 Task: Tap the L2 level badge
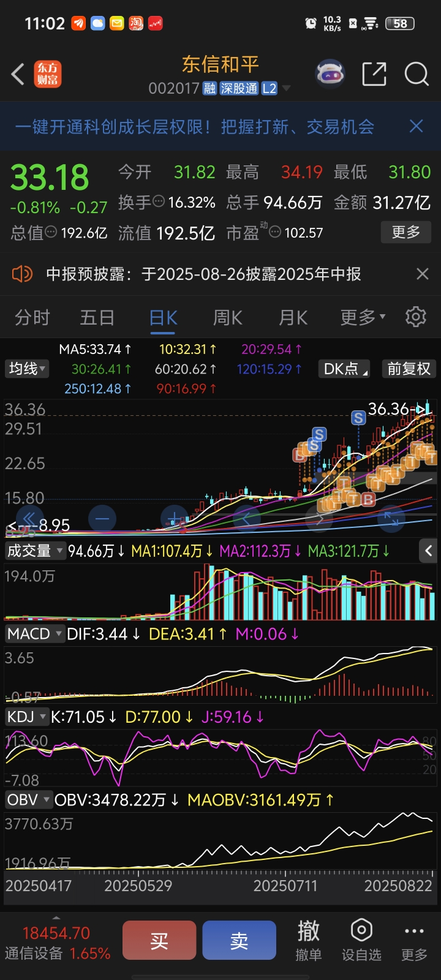tap(269, 89)
